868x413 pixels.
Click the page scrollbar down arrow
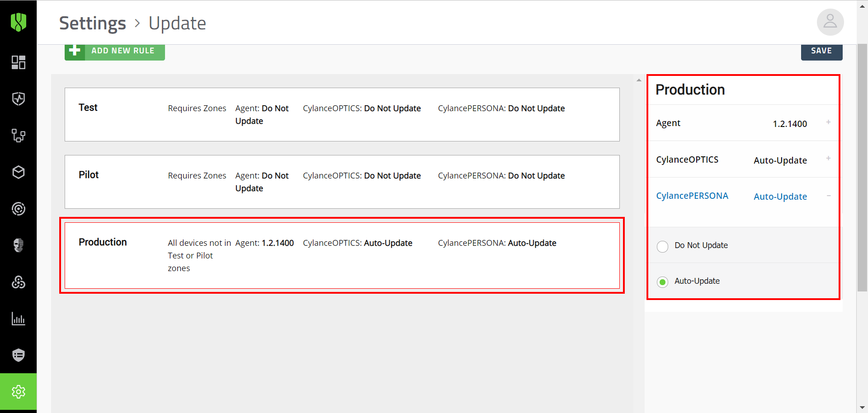point(862,408)
